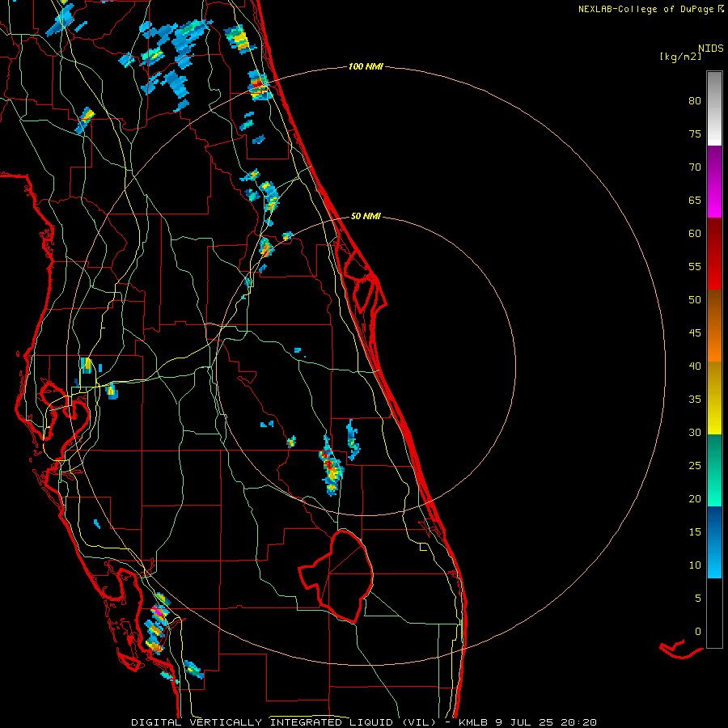Pick the orange-brown segment of color bar
728x728 pixels.
tap(714, 325)
